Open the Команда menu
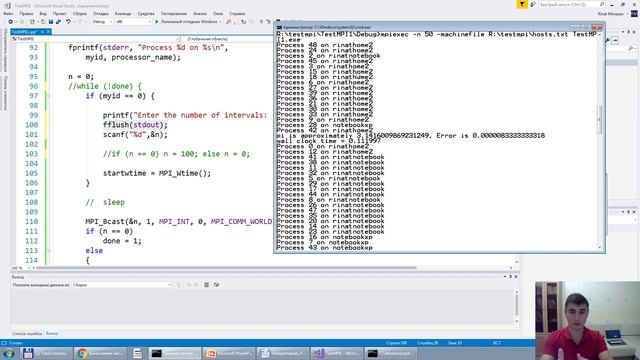This screenshot has height=360, width=640. pos(123,13)
